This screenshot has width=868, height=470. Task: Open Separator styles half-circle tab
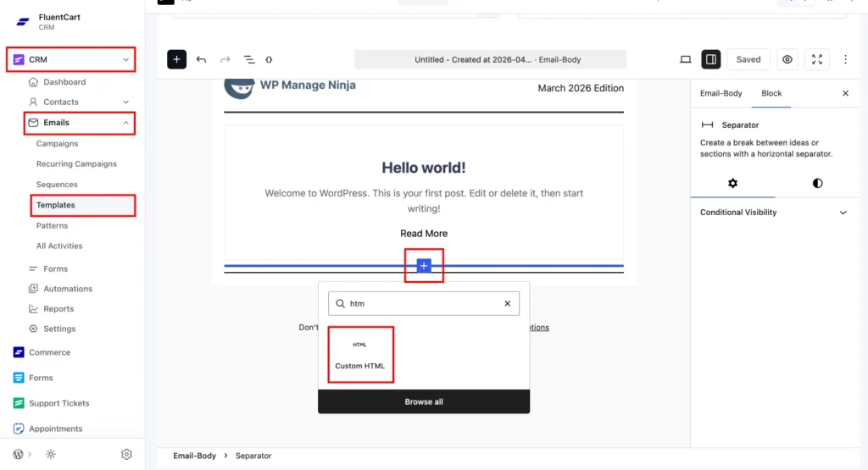[818, 183]
